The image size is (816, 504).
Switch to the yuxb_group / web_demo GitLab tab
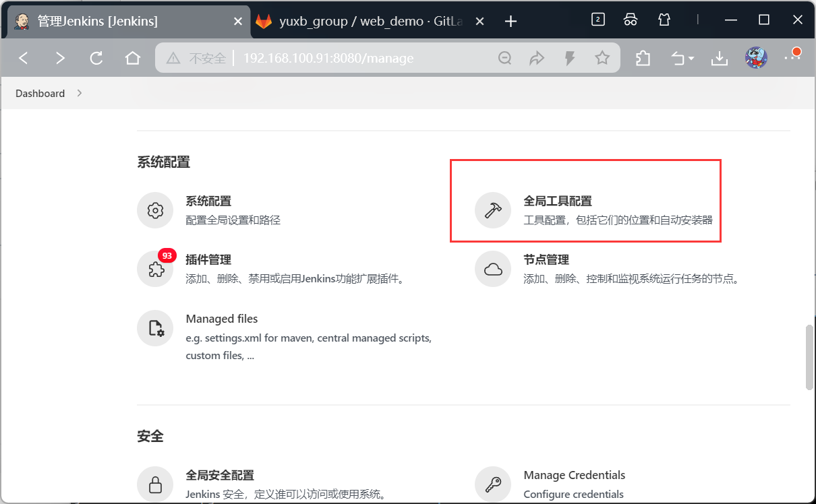(x=370, y=22)
